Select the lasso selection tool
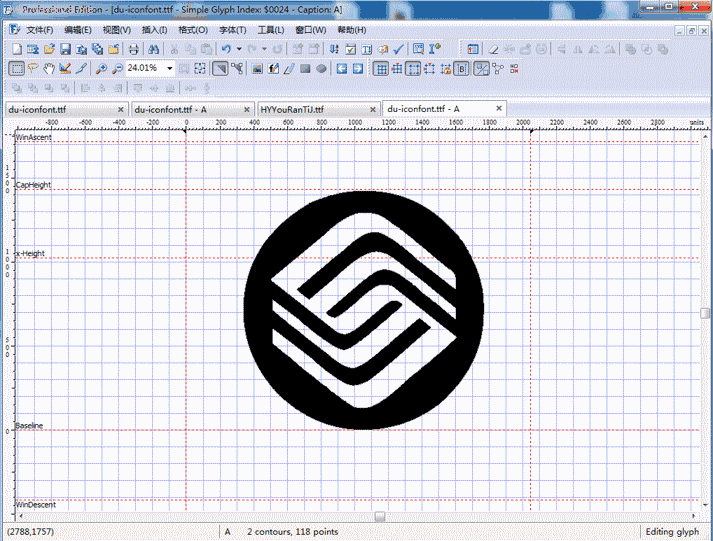This screenshot has height=541, width=713. pyautogui.click(x=33, y=69)
